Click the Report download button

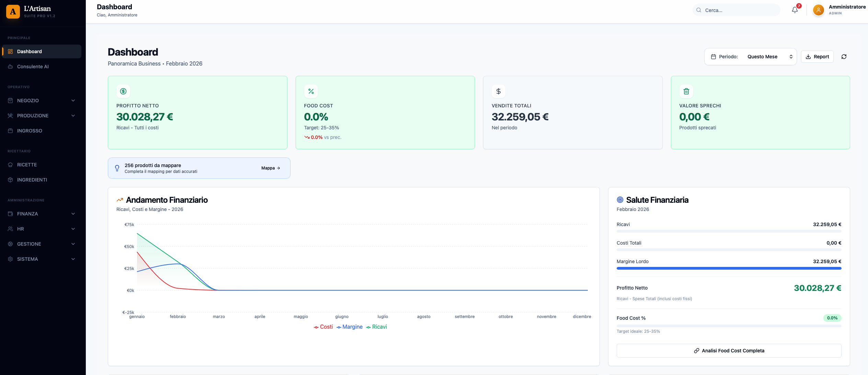coord(817,57)
